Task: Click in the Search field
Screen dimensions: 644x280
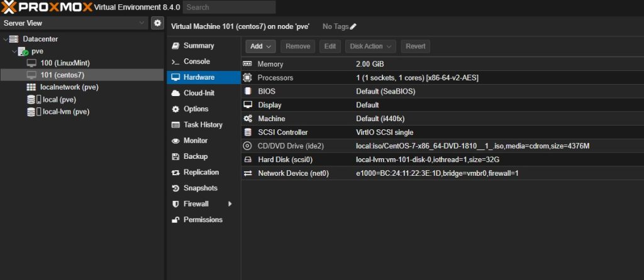Action: point(229,8)
